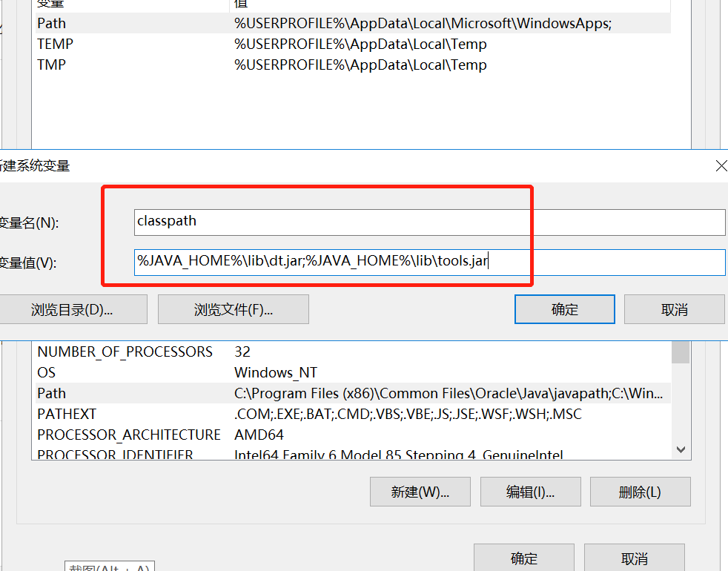Cancel the new system variable dialog
The image size is (728, 571).
click(x=674, y=309)
